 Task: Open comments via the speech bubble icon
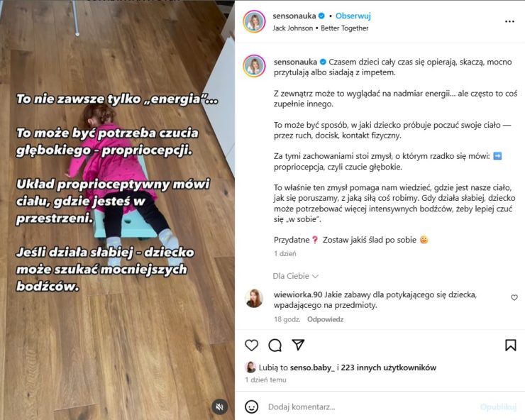point(275,345)
